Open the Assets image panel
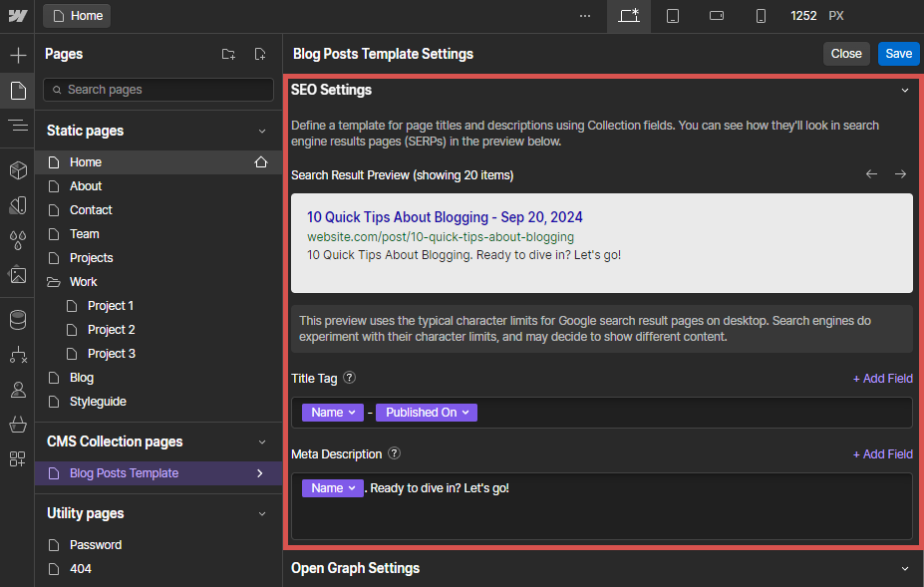Screen dimensions: 924x587 pos(18,275)
